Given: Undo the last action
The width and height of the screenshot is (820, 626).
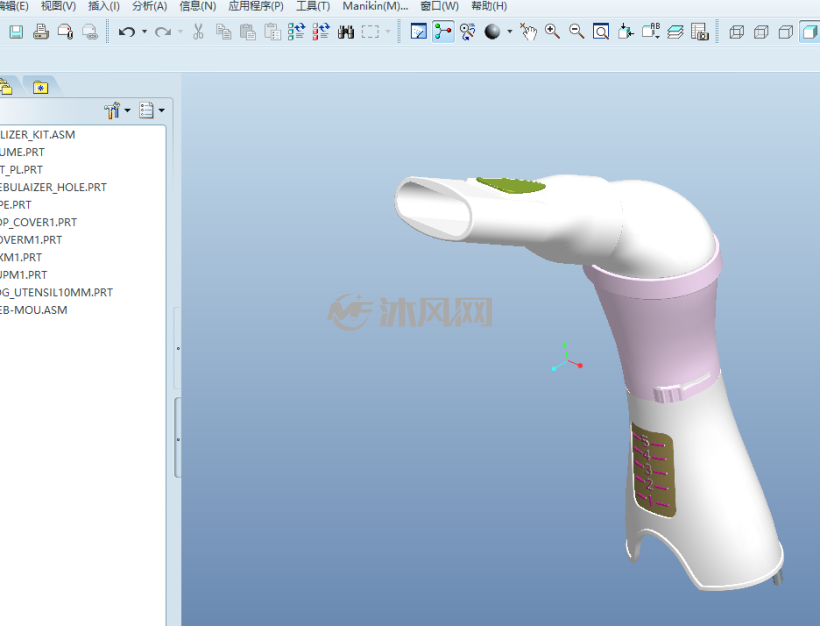Looking at the screenshot, I should tap(127, 32).
